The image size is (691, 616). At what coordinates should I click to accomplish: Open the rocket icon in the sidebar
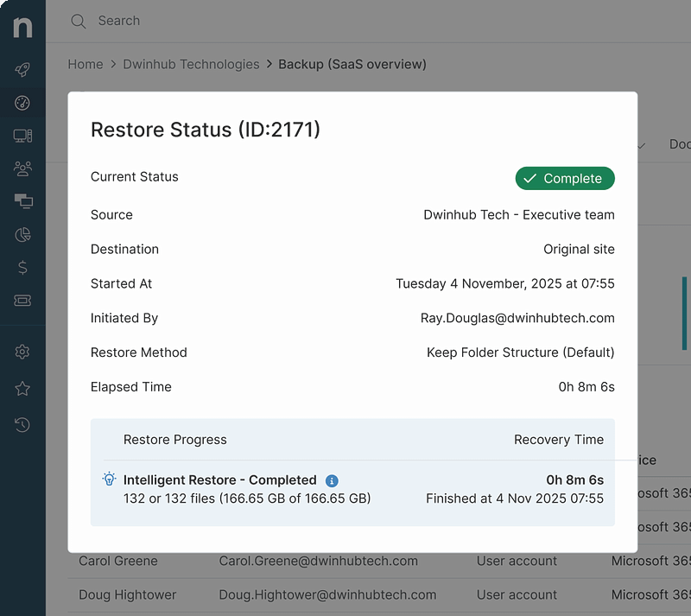point(22,71)
